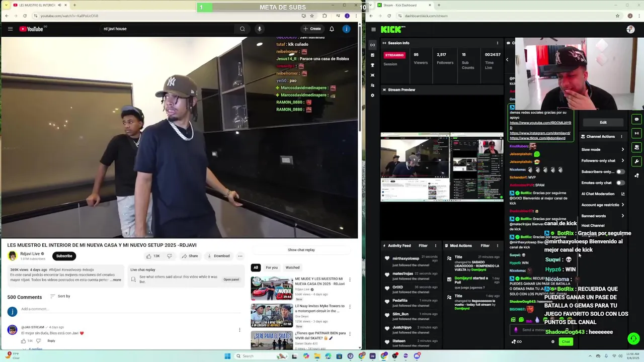Bookmark the Kick dashboard page star
Viewport: 644px width, 362px height.
(617, 16)
